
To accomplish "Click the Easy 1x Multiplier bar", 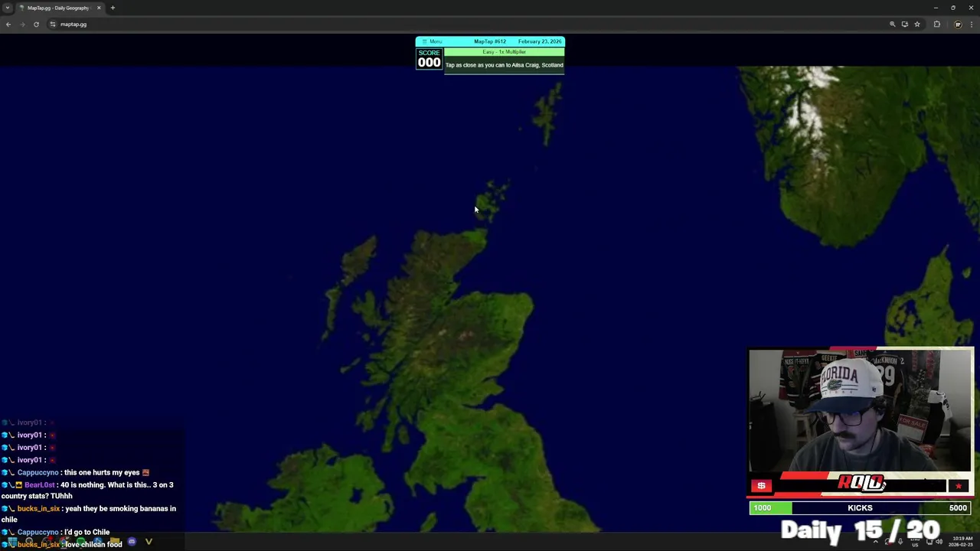I will click(504, 52).
